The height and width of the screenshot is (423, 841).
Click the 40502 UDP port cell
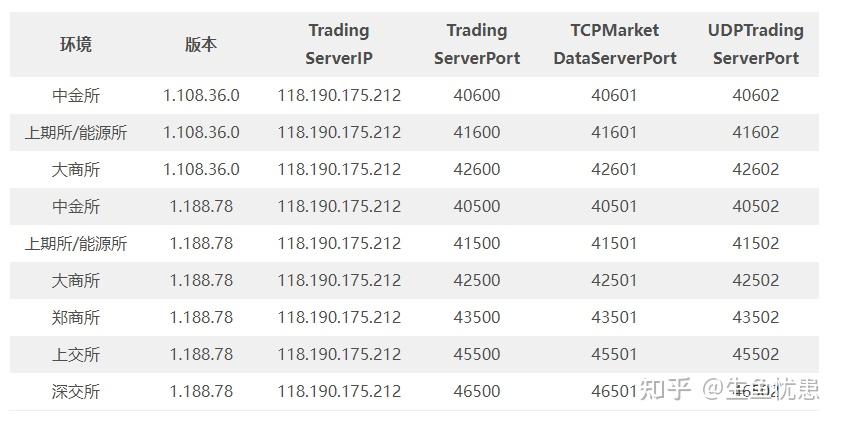755,206
